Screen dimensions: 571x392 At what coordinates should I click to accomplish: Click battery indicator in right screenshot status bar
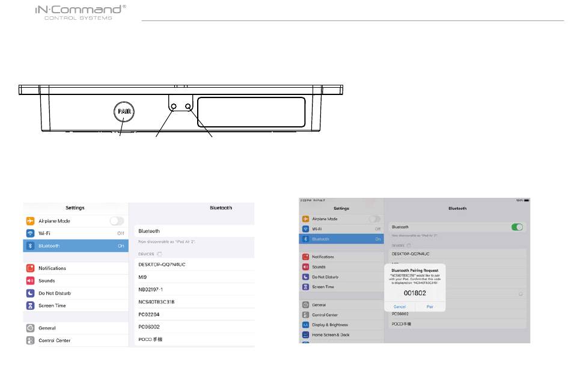(527, 200)
